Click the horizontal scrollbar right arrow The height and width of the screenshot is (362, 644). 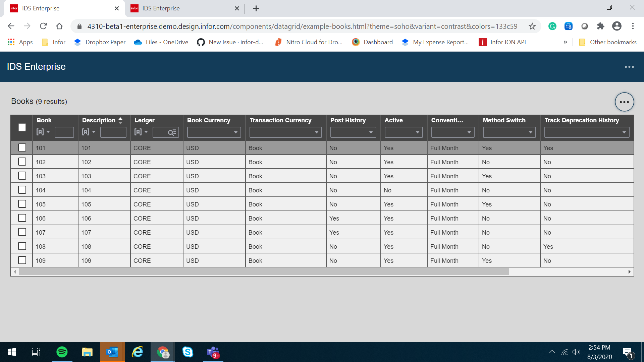(629, 272)
